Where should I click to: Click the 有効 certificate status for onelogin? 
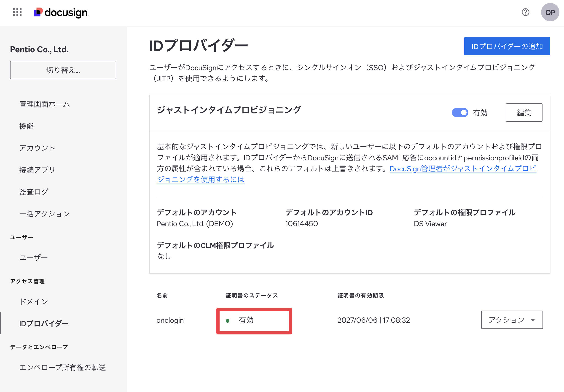click(246, 320)
